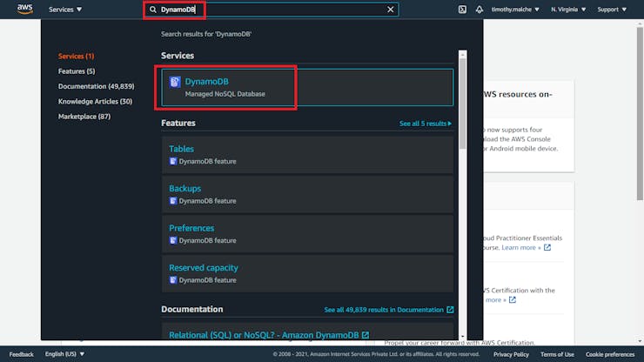Image resolution: width=644 pixels, height=362 pixels.
Task: Open the Reserved capacity feature
Action: 307,273
